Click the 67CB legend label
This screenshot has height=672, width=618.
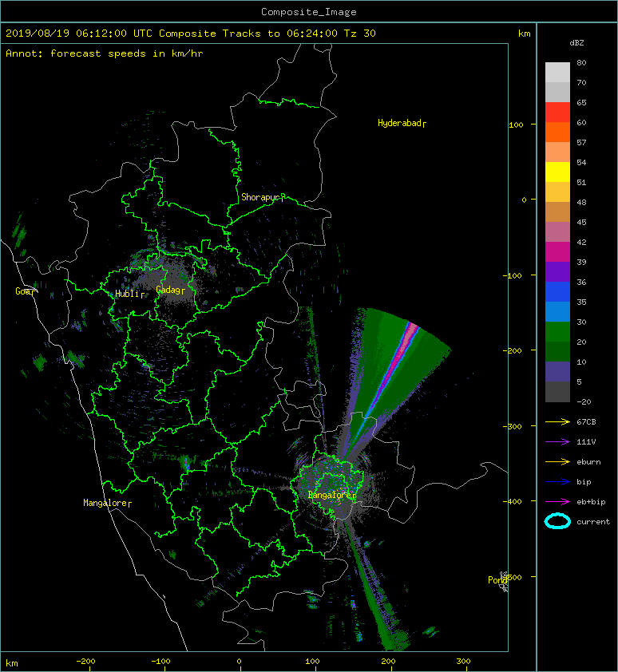tap(586, 421)
